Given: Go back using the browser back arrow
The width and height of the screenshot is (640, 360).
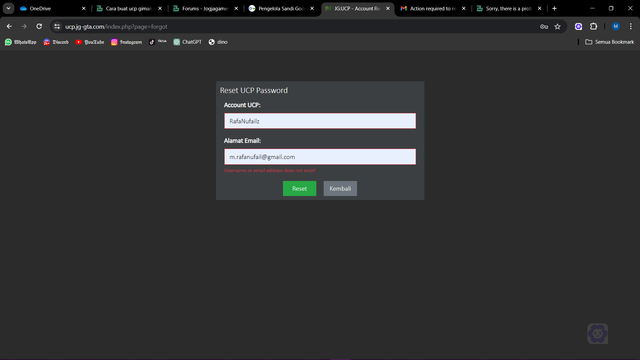Looking at the screenshot, I should point(9,27).
